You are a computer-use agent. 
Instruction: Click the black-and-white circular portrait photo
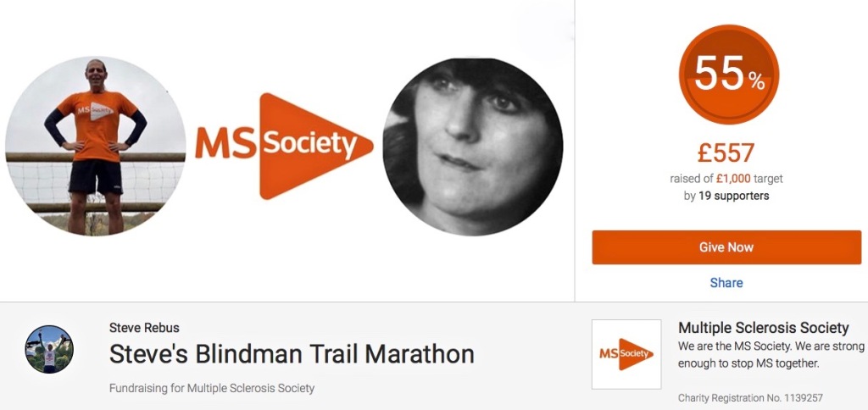473,147
